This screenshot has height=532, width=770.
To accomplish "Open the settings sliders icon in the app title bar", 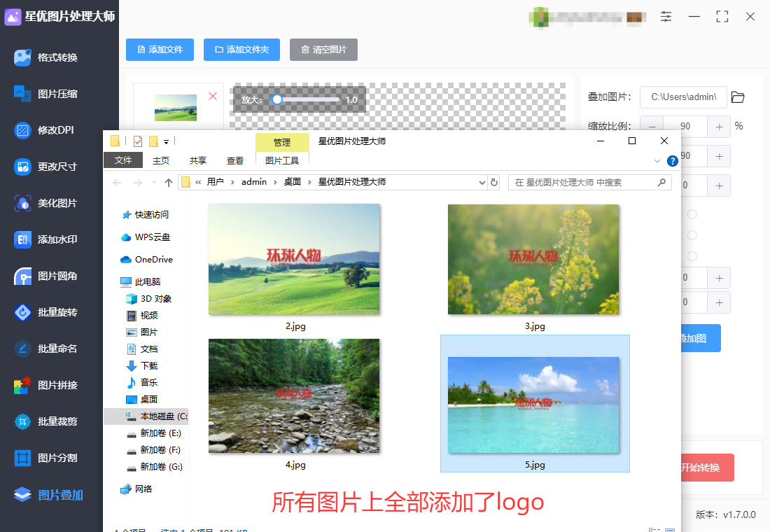I will coord(666,16).
